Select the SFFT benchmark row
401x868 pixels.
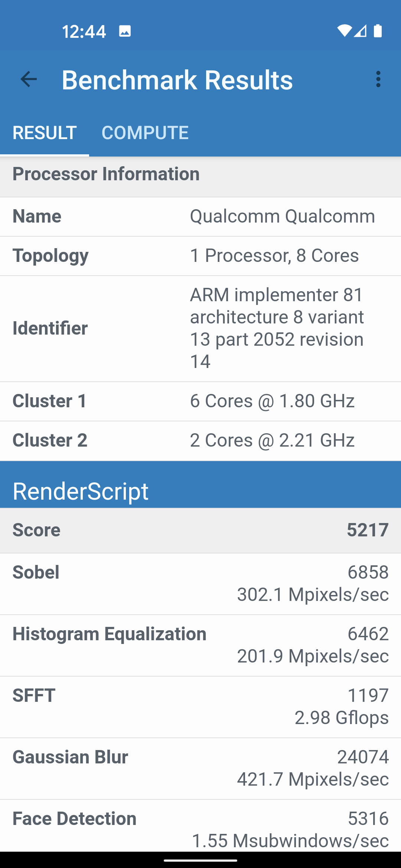pyautogui.click(x=200, y=707)
